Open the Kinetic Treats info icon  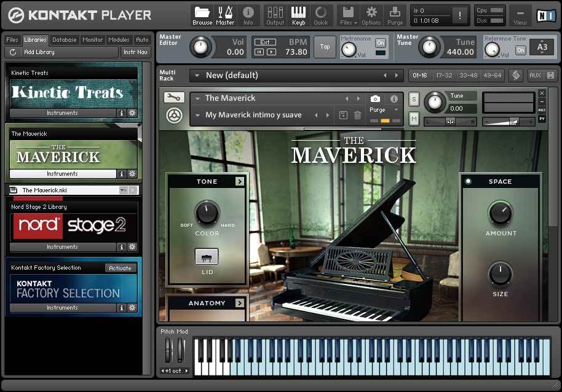(x=122, y=113)
